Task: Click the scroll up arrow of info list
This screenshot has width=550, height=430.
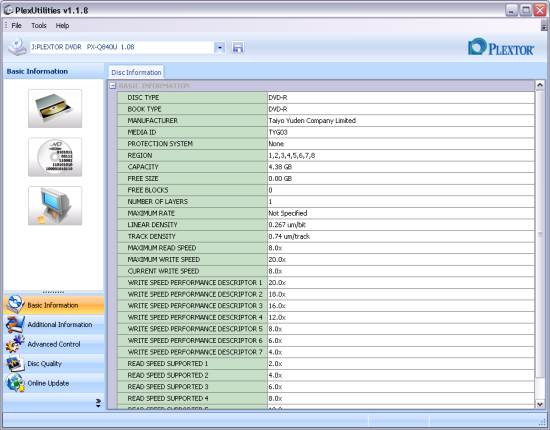Action: [x=540, y=85]
